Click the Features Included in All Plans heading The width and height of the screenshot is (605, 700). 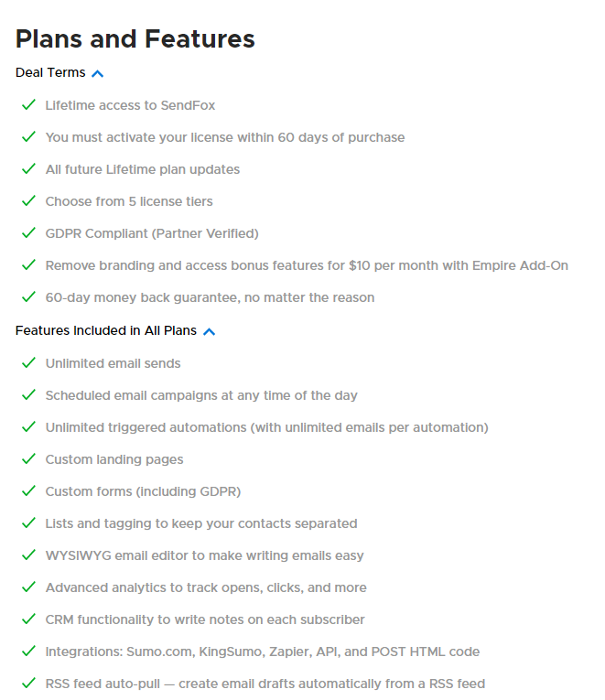click(106, 330)
